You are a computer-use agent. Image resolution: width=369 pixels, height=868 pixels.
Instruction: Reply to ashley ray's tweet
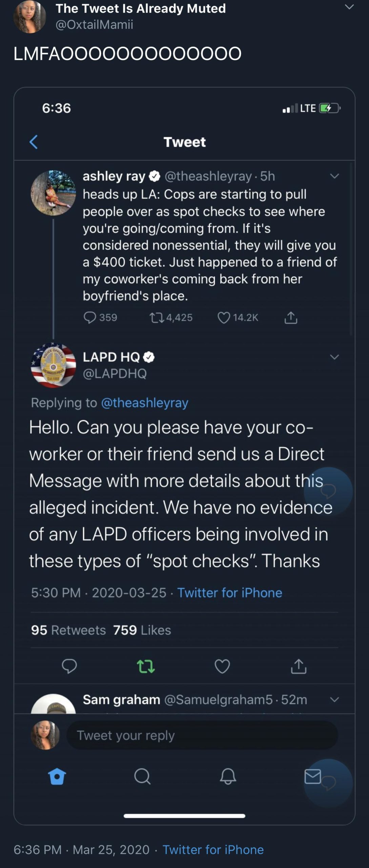(x=90, y=317)
